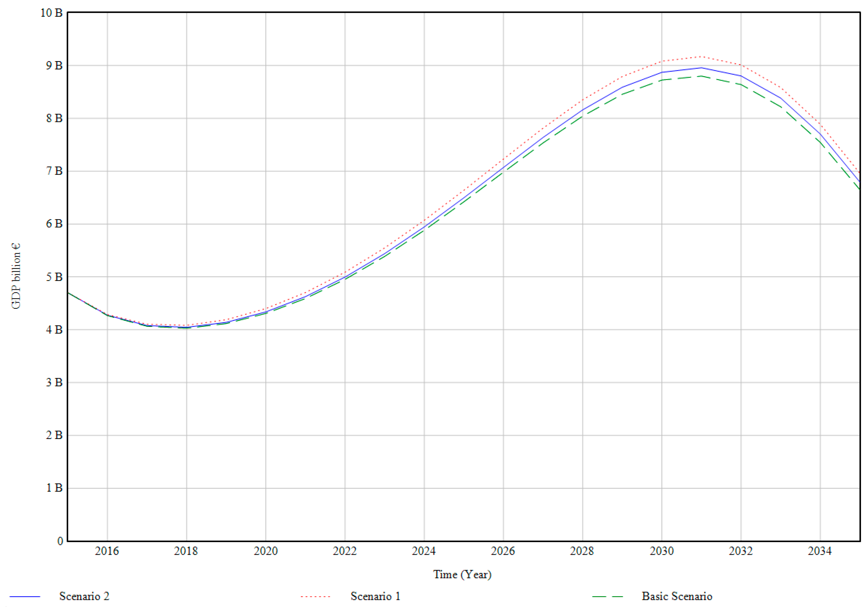Click the '4 B' y-axis label
This screenshot has height=611, width=868.
pos(54,330)
